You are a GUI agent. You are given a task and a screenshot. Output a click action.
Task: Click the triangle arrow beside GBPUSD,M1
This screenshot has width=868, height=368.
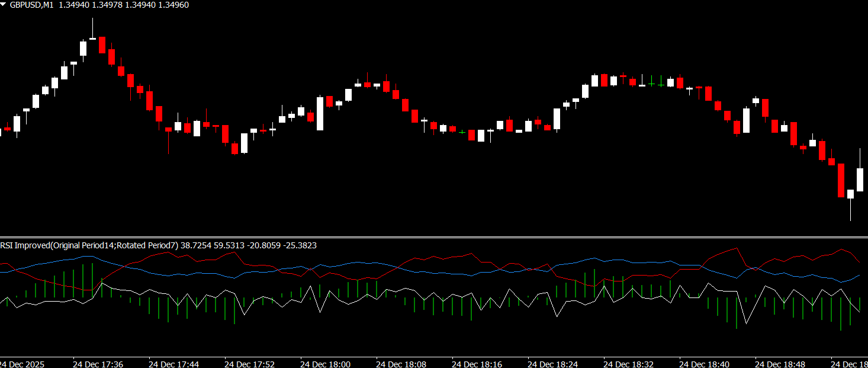pyautogui.click(x=4, y=4)
